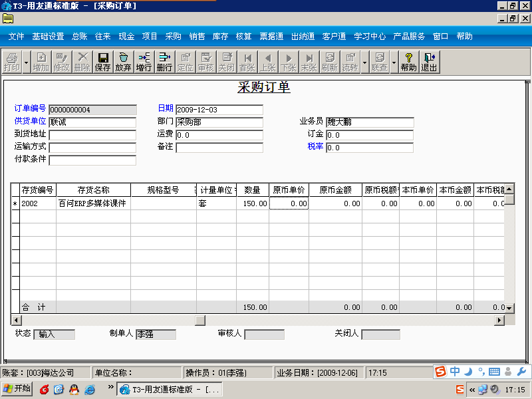Exit the form with 退出 icon

[x=429, y=62]
